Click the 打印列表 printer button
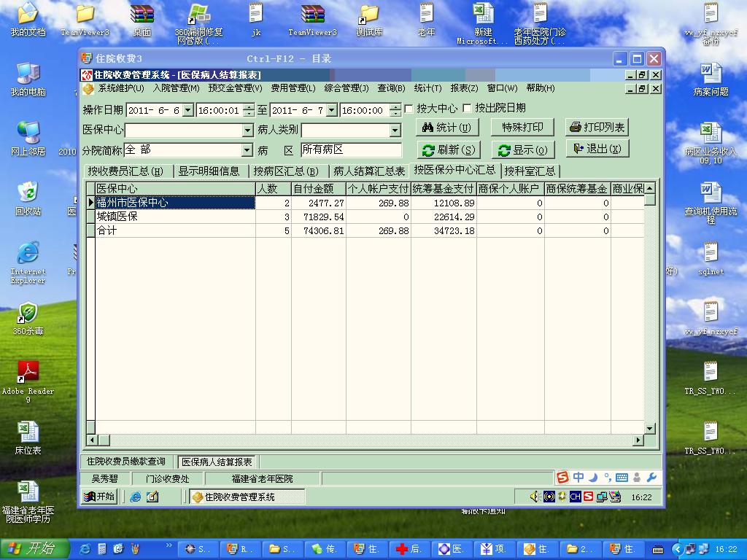 [x=597, y=128]
